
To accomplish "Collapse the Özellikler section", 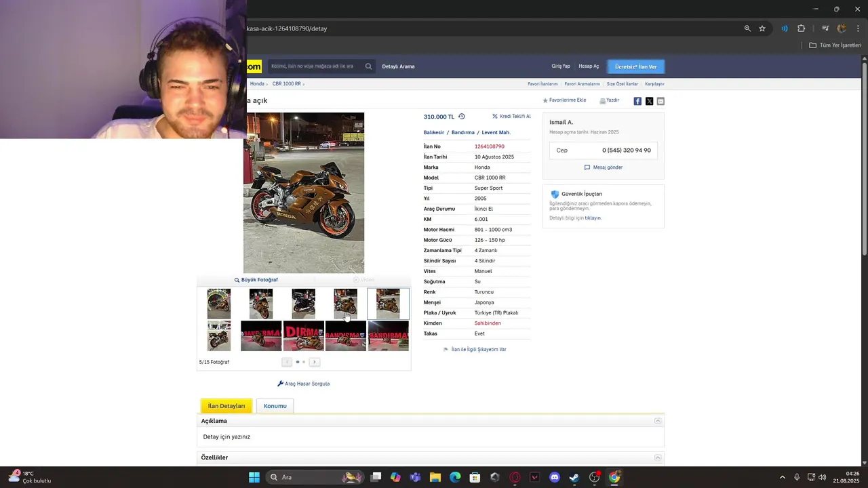I will tap(658, 457).
